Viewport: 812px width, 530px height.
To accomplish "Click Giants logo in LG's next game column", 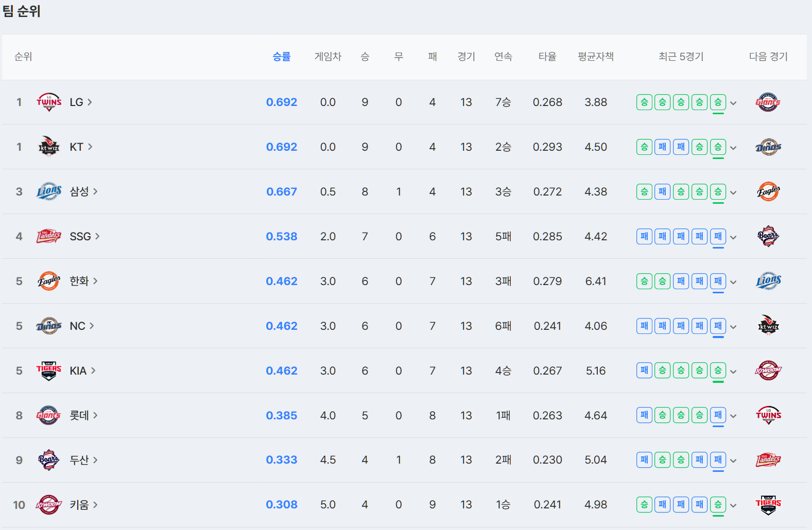I will coord(768,102).
